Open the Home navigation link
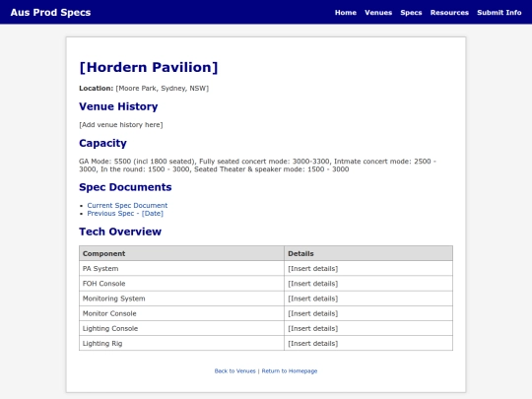The height and width of the screenshot is (399, 532). [346, 13]
